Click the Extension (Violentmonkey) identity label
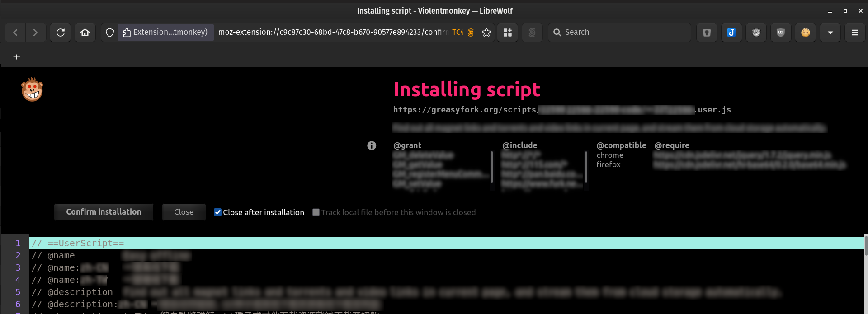 pyautogui.click(x=165, y=33)
